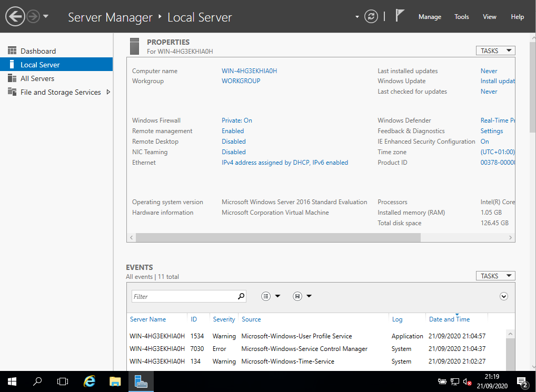Expand File and Storage Services arrow

click(108, 92)
